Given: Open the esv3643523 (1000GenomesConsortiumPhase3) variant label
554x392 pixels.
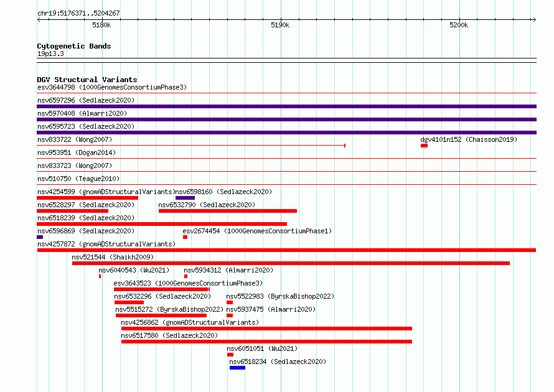Looking at the screenshot, I should click(x=188, y=283).
